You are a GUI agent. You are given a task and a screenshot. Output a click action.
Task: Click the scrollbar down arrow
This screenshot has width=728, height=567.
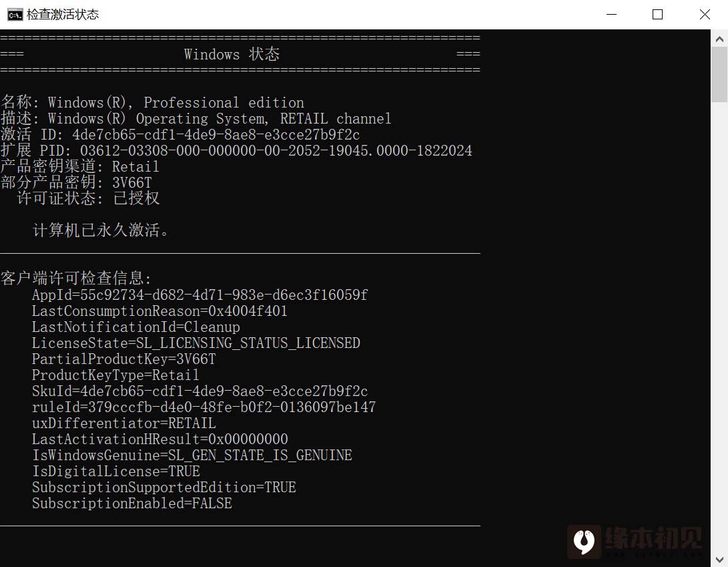point(719,559)
